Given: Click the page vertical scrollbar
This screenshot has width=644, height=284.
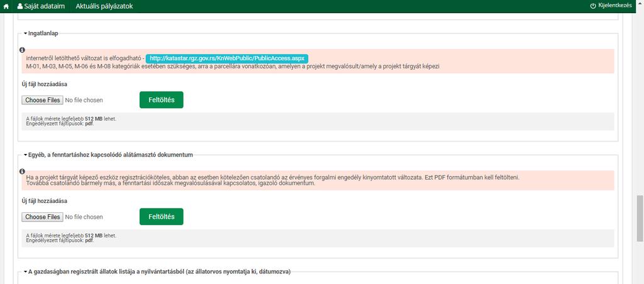Looking at the screenshot, I should pyautogui.click(x=640, y=219).
